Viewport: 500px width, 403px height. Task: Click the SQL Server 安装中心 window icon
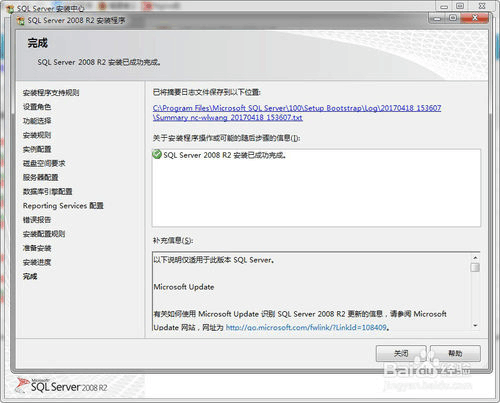tap(10, 9)
